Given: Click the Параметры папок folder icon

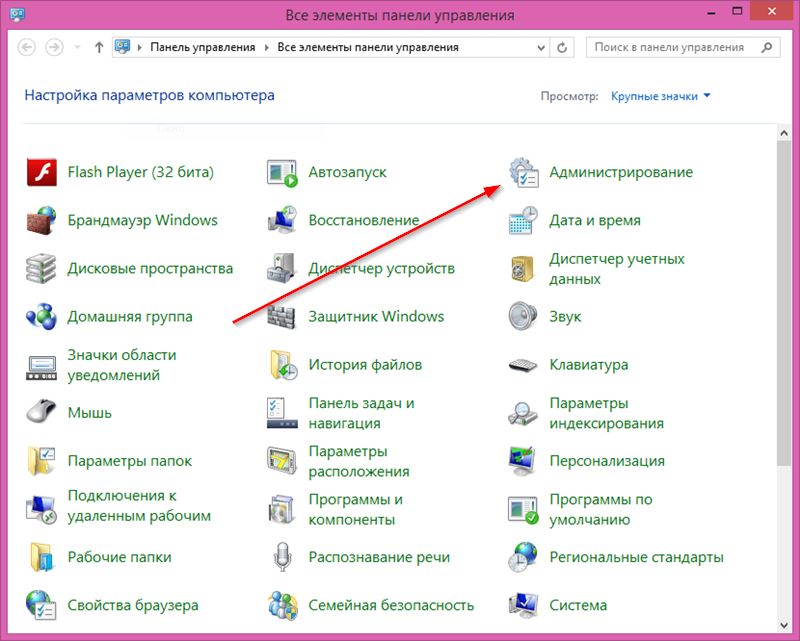Looking at the screenshot, I should (41, 461).
